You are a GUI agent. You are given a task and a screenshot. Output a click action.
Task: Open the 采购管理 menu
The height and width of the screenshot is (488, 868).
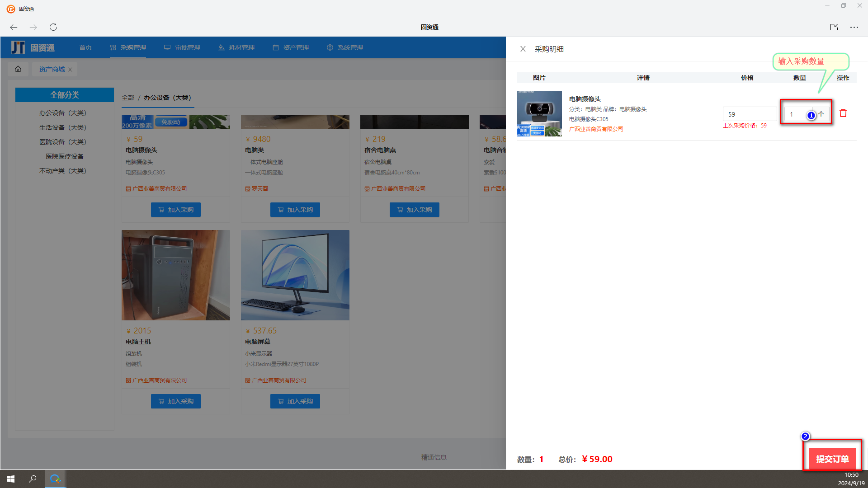[x=128, y=47]
